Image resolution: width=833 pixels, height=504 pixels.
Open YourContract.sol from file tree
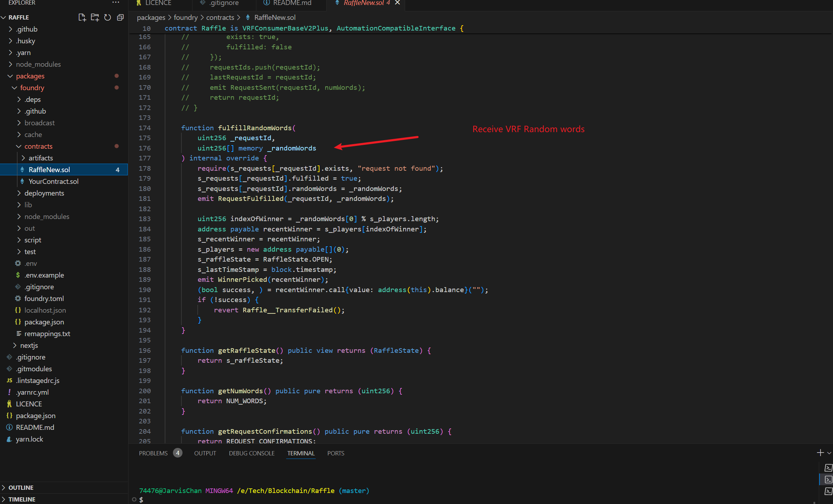click(64, 181)
